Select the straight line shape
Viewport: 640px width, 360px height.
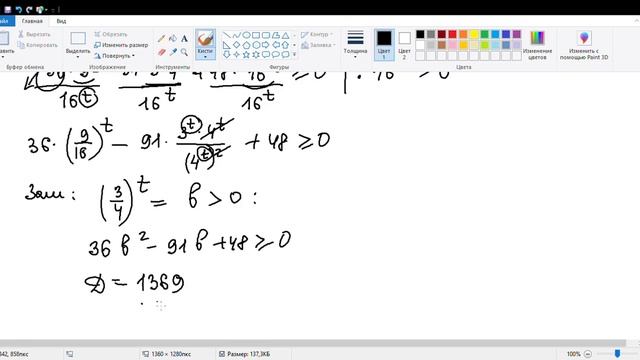coord(227,36)
